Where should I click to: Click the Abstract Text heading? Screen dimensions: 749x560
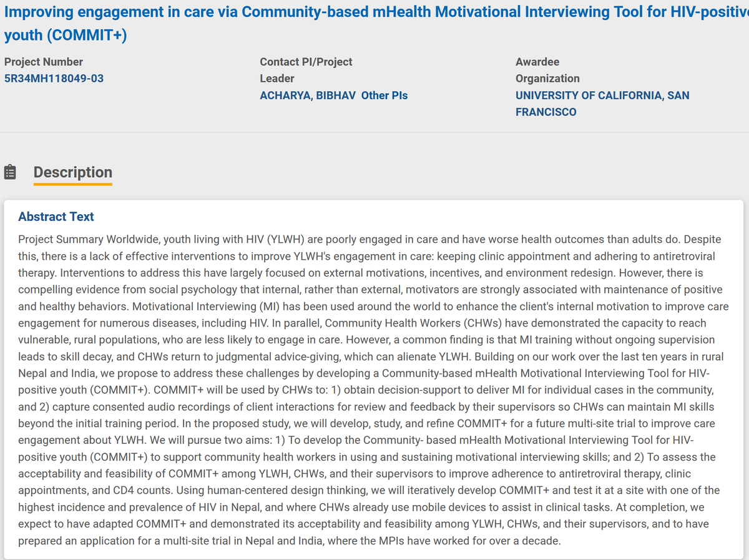[x=56, y=217]
